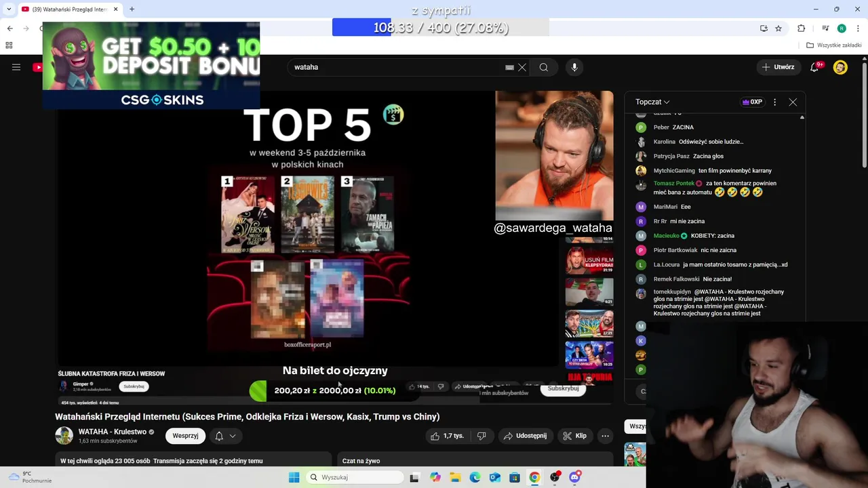The width and height of the screenshot is (868, 488).
Task: Open Microsoft Edge from the taskbar
Action: (475, 477)
